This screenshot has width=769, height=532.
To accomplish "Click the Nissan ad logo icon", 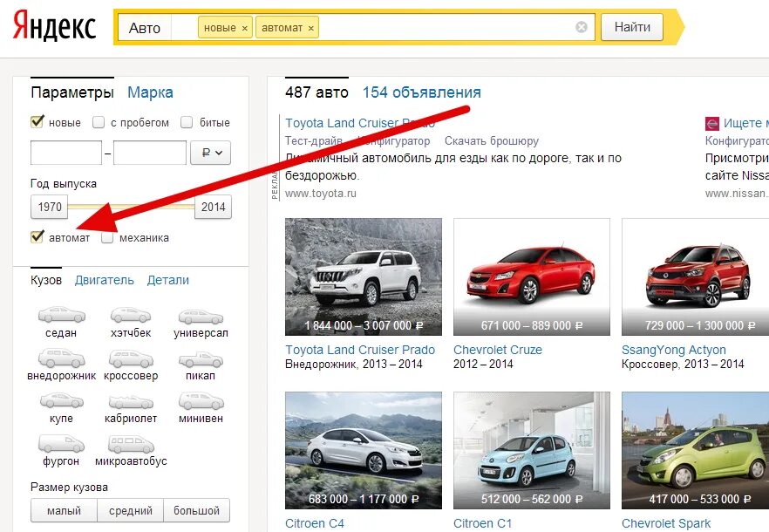I will (x=712, y=123).
